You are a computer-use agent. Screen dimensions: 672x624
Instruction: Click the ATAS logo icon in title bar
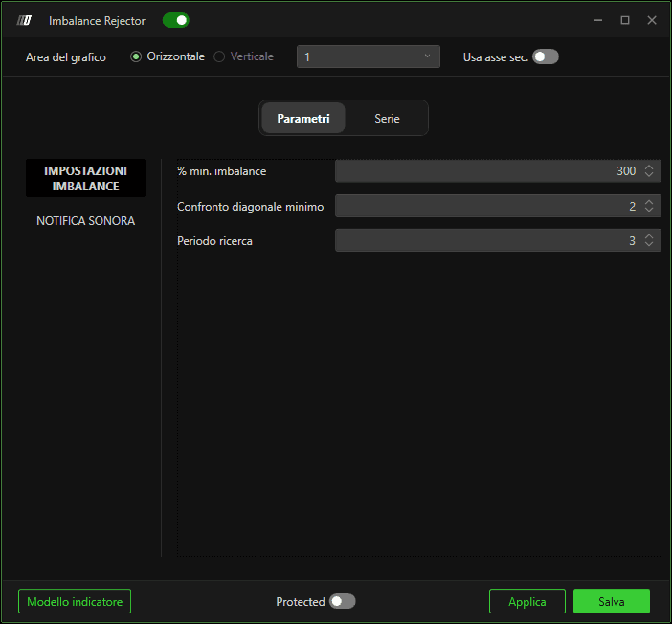[x=24, y=20]
